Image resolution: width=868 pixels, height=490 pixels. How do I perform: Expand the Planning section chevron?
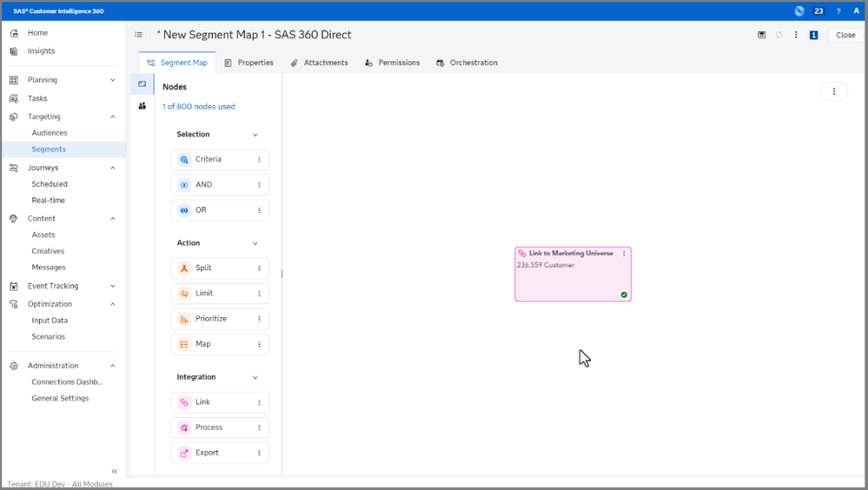click(x=112, y=80)
